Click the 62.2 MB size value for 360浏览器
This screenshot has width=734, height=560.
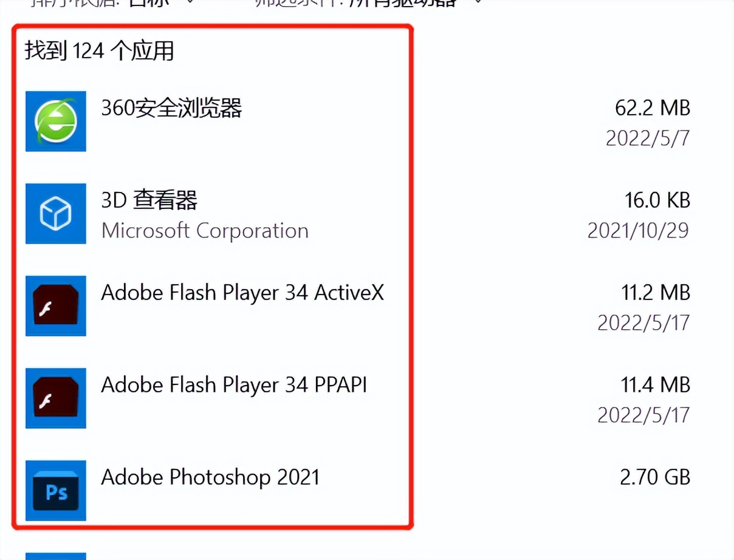pos(652,108)
